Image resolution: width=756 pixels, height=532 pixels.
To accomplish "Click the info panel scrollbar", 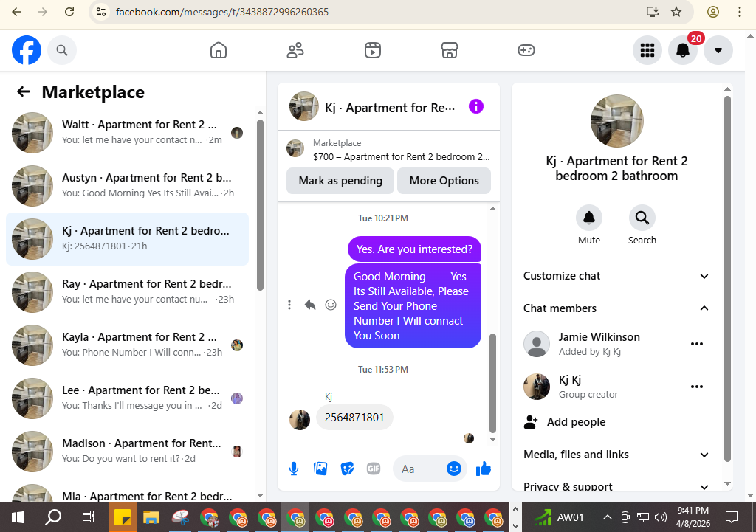I will point(727,278).
